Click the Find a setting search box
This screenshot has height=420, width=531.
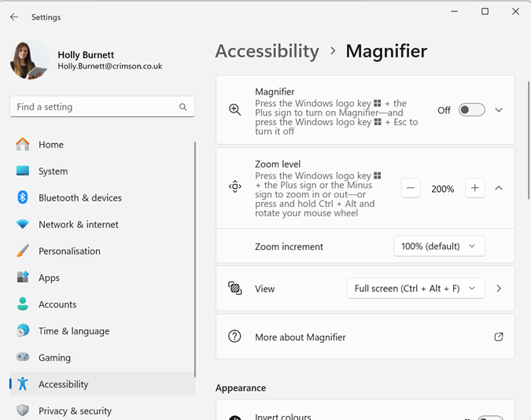pos(94,107)
